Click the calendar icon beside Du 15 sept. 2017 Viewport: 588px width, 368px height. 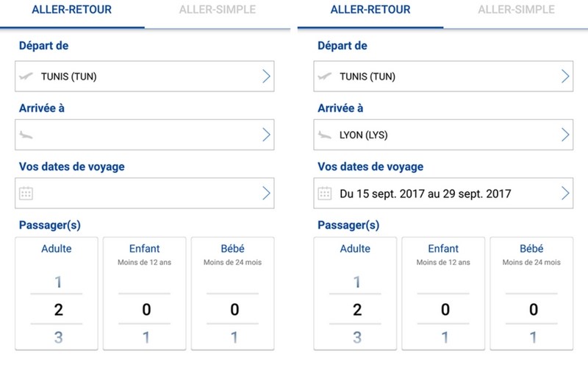click(325, 194)
